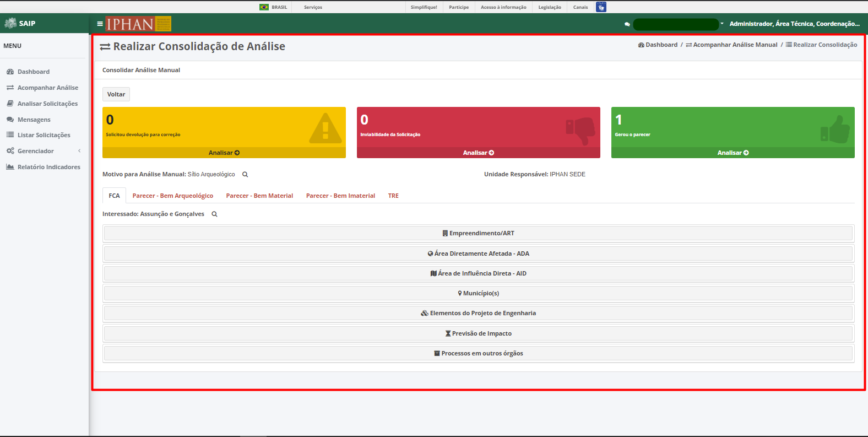Click the Listar Solicitações list icon

(10, 135)
